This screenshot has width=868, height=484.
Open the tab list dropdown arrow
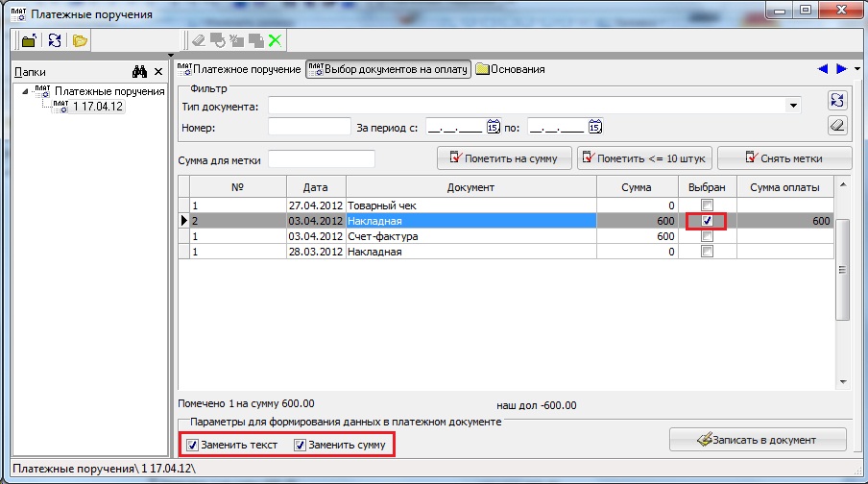coord(857,69)
